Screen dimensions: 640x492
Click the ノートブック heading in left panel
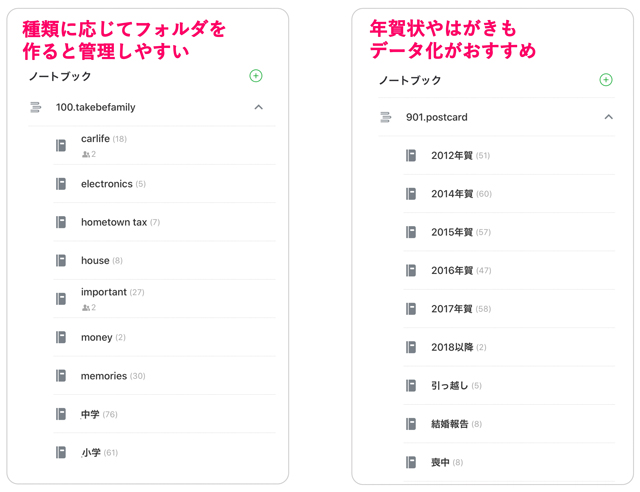[x=60, y=76]
